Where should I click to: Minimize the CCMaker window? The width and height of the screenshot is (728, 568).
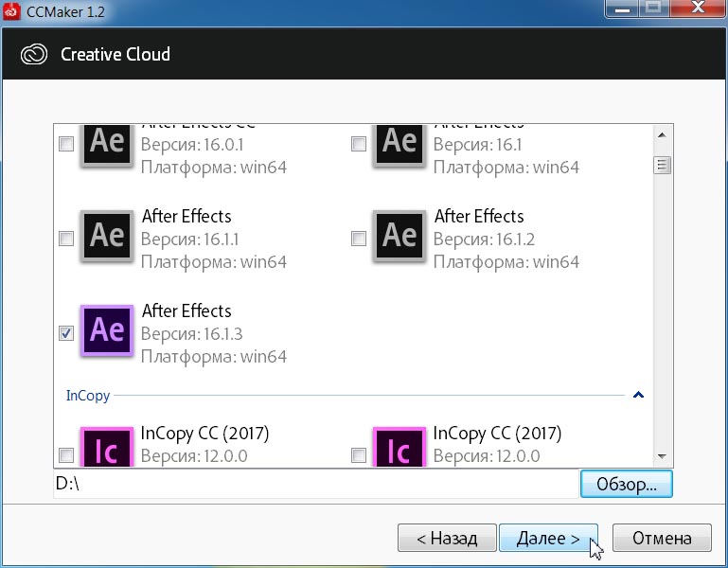click(x=623, y=9)
